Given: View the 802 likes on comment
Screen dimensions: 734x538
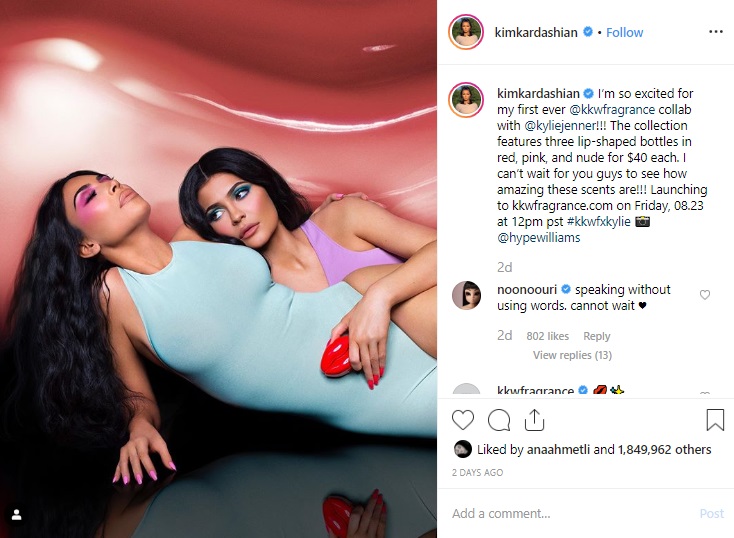Looking at the screenshot, I should pos(547,336).
